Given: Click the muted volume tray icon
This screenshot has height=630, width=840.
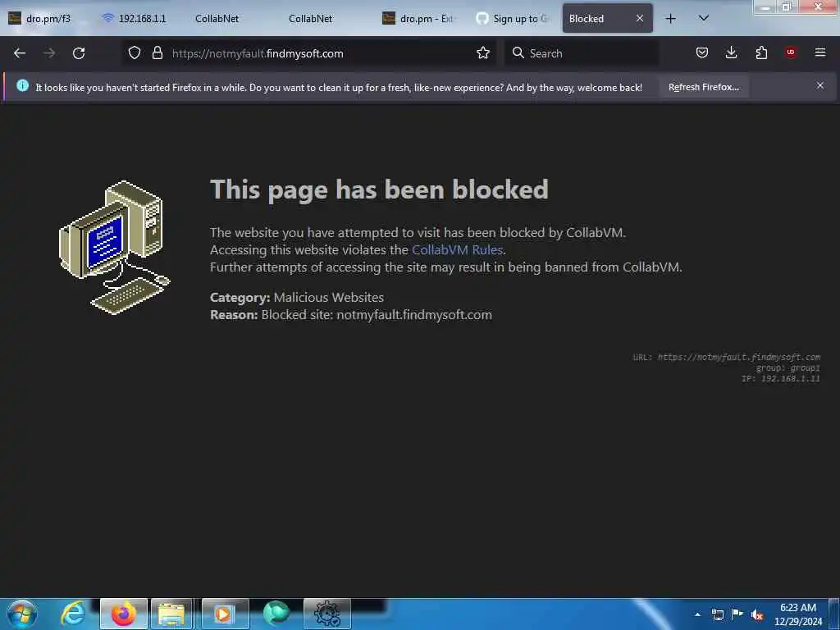Looking at the screenshot, I should (x=757, y=614).
